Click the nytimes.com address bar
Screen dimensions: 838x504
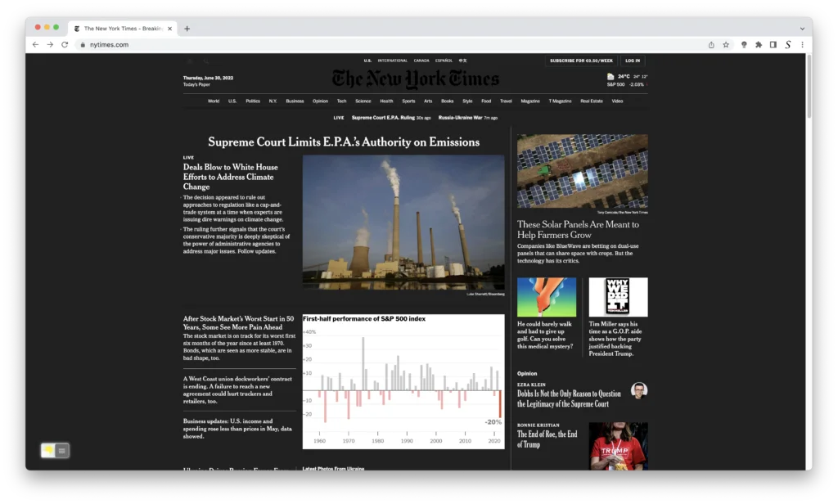pos(390,45)
